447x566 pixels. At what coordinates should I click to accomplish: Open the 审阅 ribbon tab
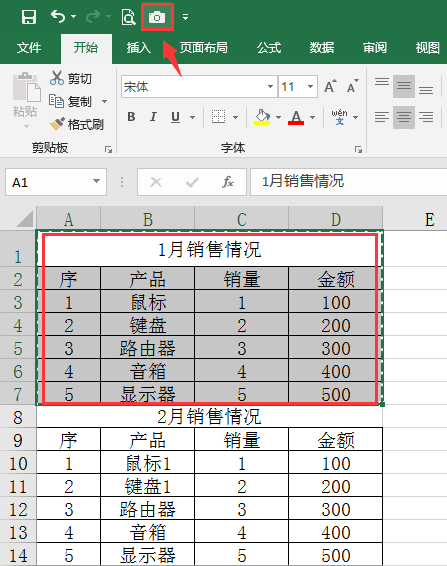tap(375, 48)
